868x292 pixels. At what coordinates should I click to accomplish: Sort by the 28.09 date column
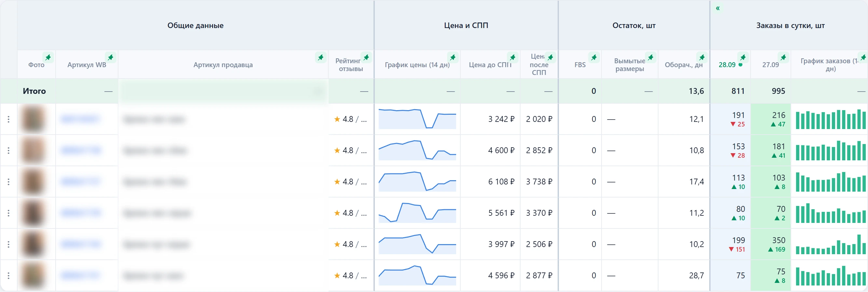[x=727, y=65]
